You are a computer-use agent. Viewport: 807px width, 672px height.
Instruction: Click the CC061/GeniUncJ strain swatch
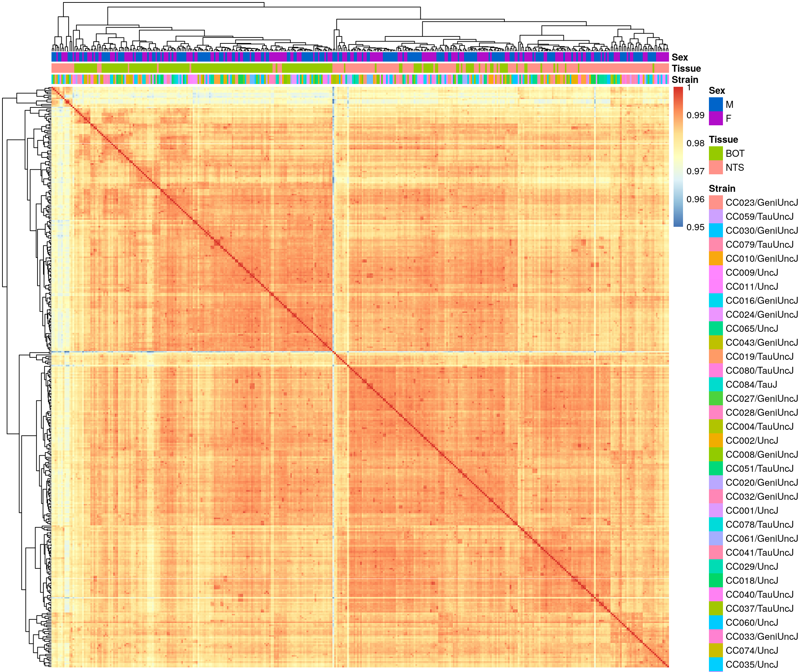coord(716,538)
